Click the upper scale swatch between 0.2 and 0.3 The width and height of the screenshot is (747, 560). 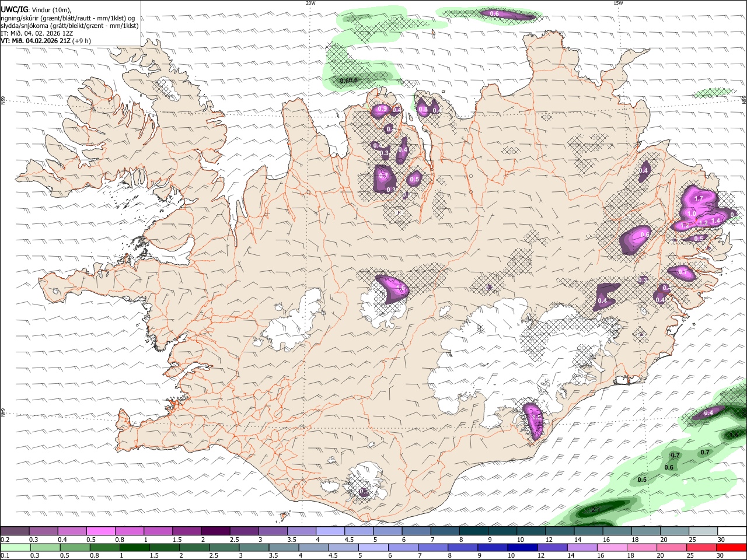coord(15,531)
